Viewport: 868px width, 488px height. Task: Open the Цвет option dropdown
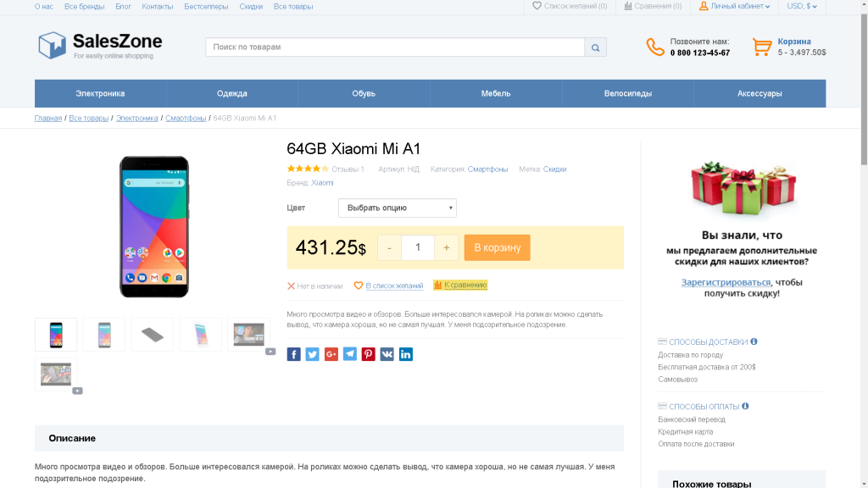pyautogui.click(x=398, y=208)
